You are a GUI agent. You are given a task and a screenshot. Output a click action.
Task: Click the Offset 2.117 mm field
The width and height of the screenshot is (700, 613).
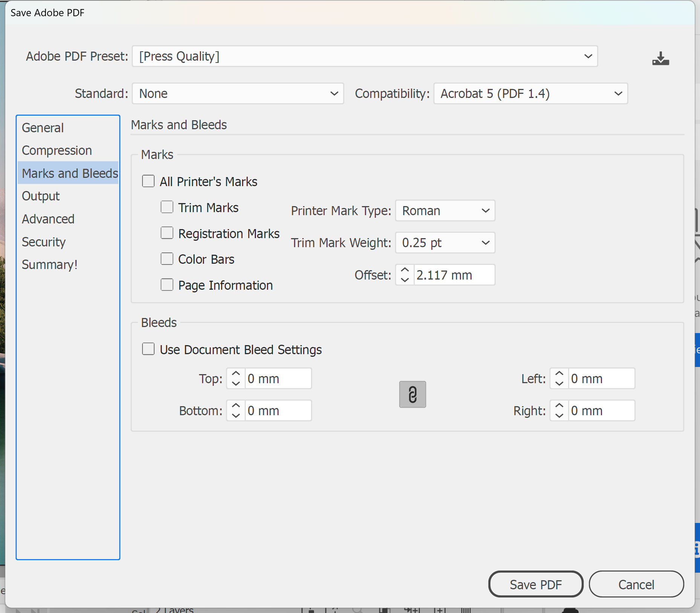tap(454, 275)
